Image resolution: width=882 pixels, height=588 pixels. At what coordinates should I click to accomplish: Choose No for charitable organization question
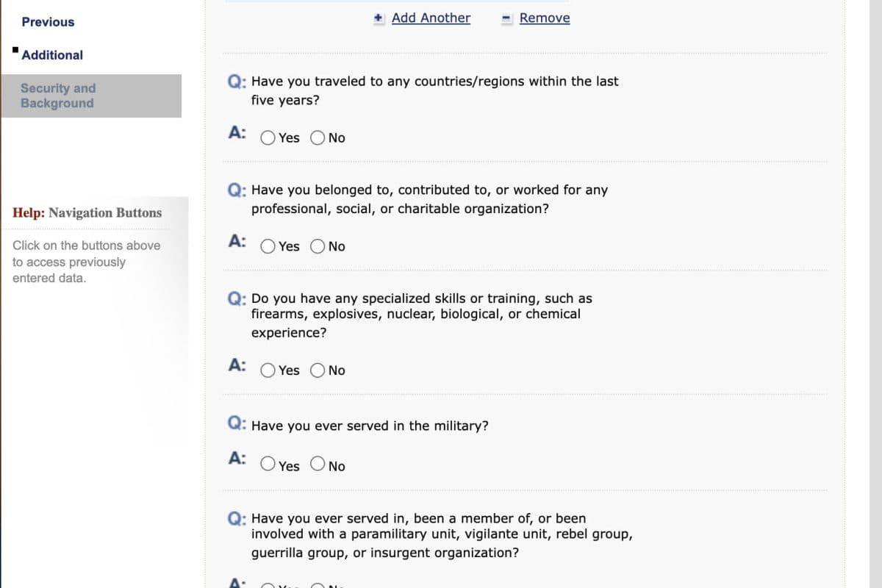click(x=318, y=247)
